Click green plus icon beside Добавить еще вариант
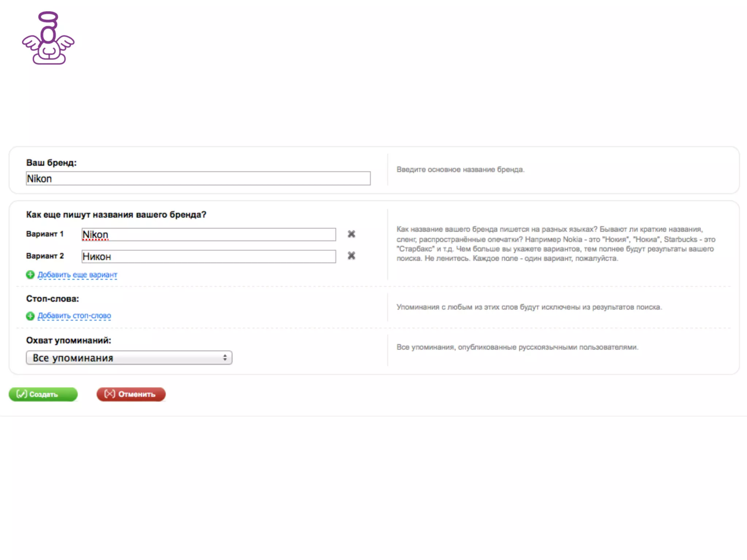 click(x=30, y=275)
